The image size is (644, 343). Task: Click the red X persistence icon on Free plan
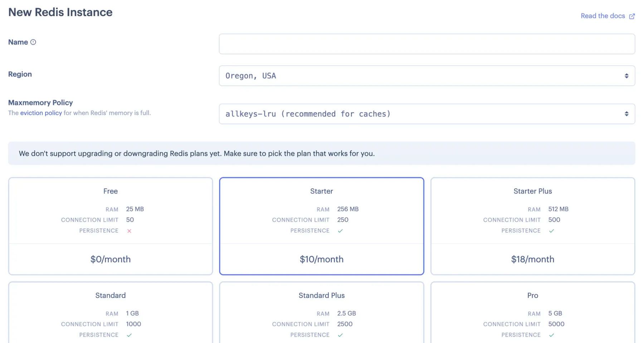pos(129,231)
